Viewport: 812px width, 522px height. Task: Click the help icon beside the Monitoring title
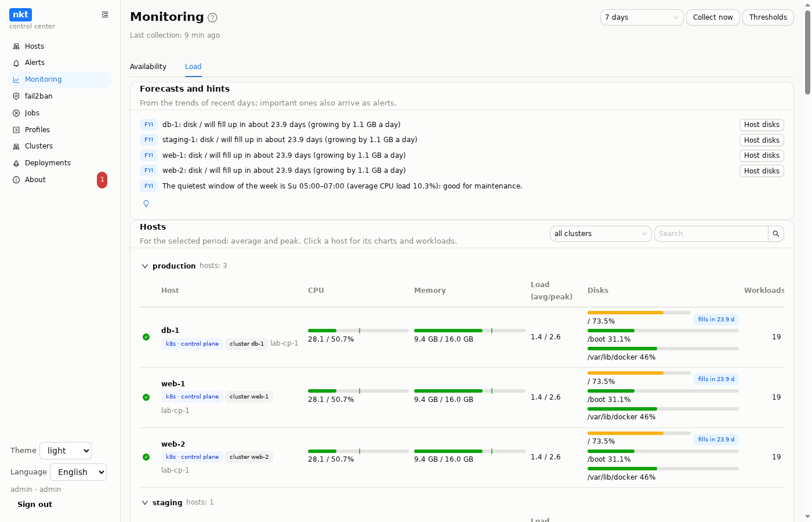coord(212,17)
